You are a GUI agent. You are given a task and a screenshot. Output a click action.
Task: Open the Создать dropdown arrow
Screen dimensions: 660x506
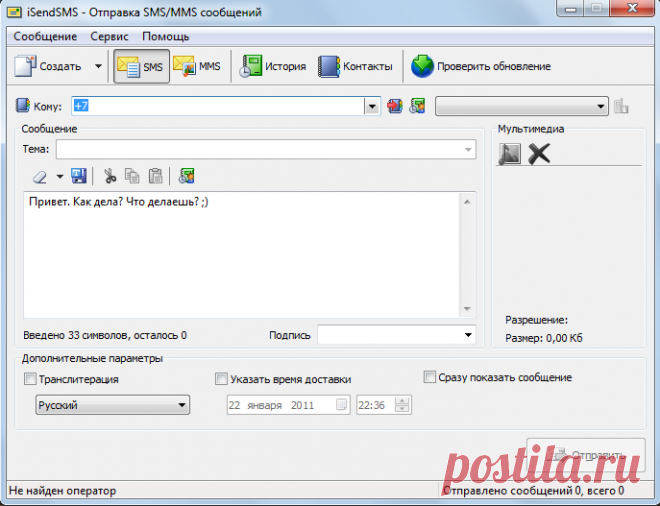tap(98, 66)
